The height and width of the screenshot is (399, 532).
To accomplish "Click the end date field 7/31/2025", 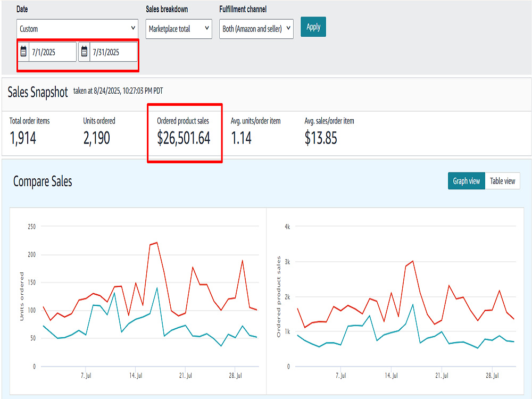I will tap(113, 52).
